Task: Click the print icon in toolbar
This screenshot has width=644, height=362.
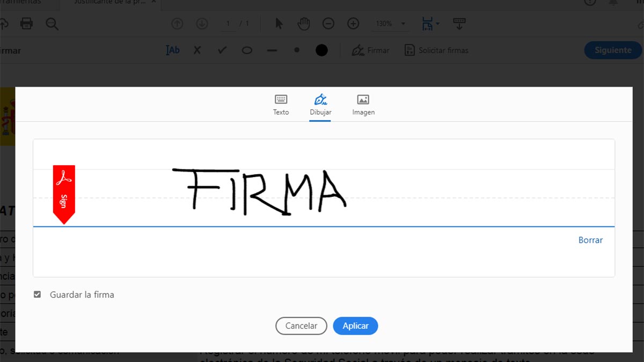Action: 26,24
